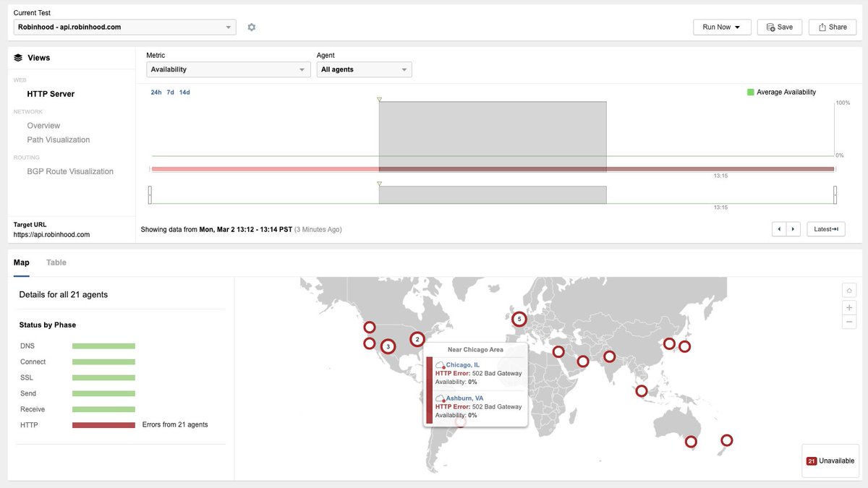Click 'Details for all 21 agents' heading
This screenshot has width=868, height=488.
click(63, 295)
